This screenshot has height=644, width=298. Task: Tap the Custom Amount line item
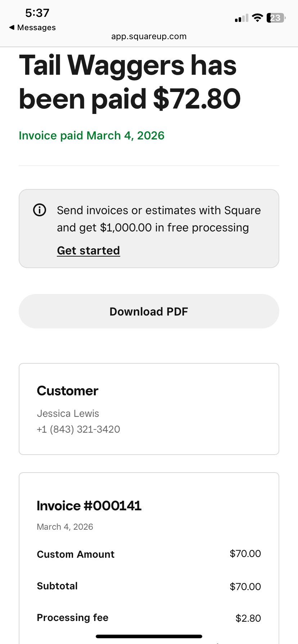point(149,554)
